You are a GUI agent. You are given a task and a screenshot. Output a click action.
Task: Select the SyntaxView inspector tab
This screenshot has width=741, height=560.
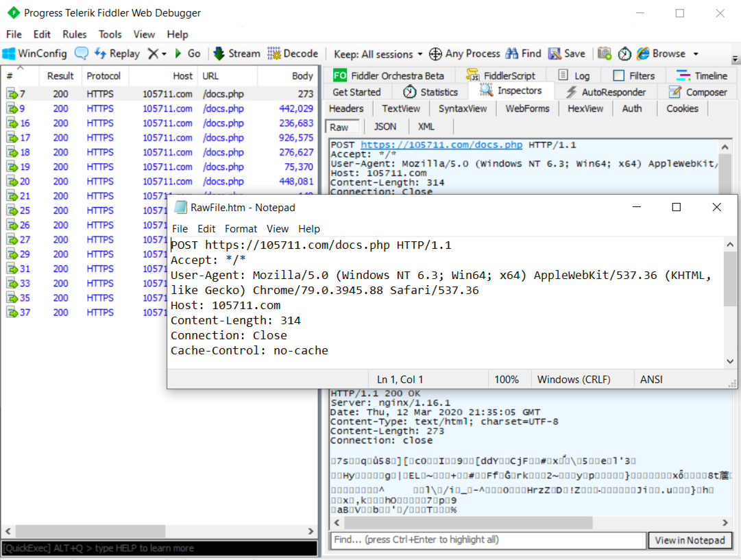click(462, 109)
